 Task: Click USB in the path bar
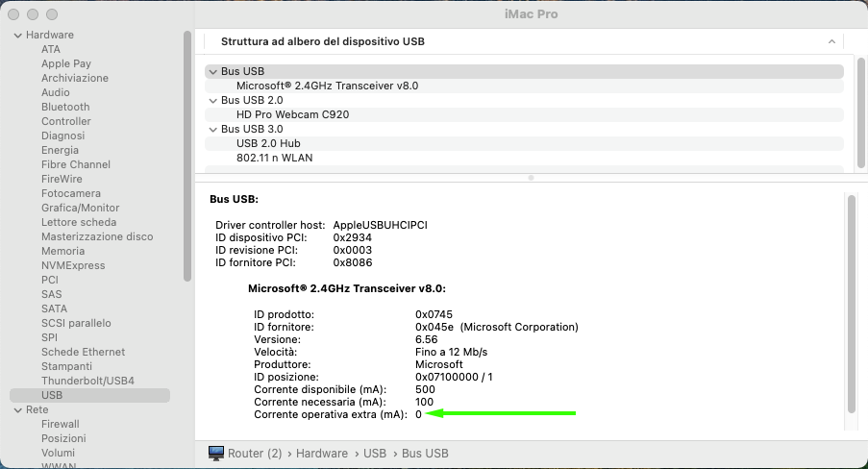375,453
